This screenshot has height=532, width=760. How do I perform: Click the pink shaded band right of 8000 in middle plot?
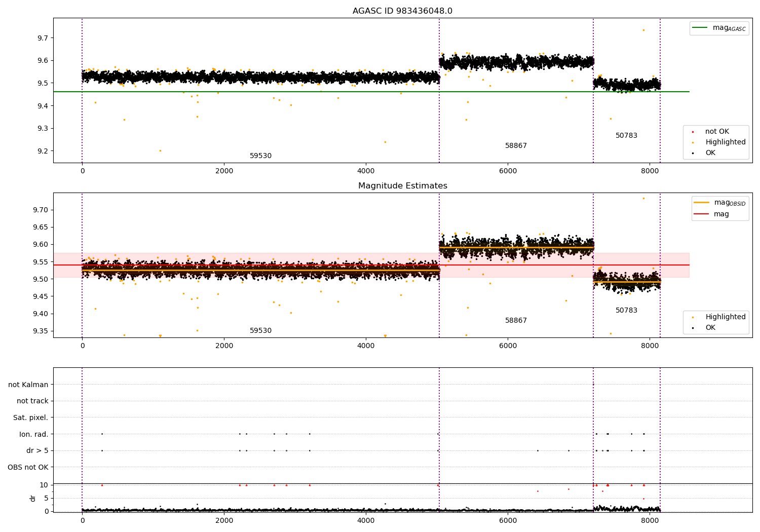[x=675, y=265]
